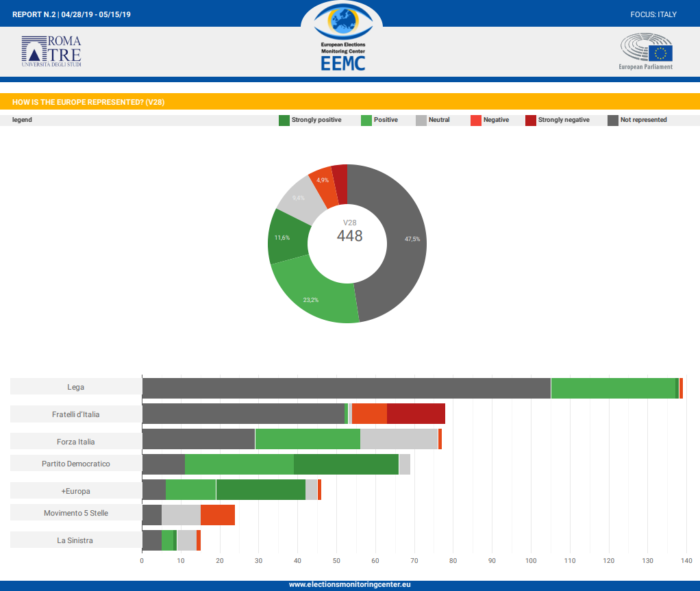Click the Lega row label
This screenshot has width=700, height=591.
(x=76, y=387)
